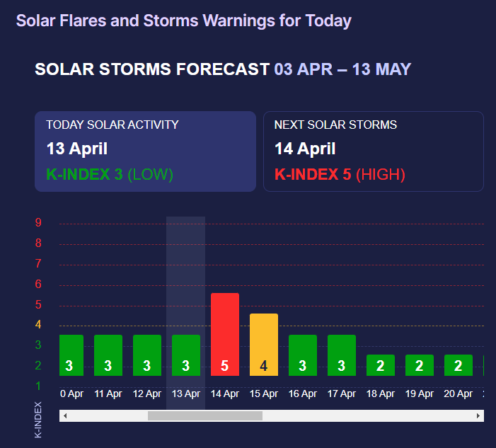Image resolution: width=496 pixels, height=448 pixels.
Task: Click the Solar Storms Forecast heading
Action: (x=222, y=69)
